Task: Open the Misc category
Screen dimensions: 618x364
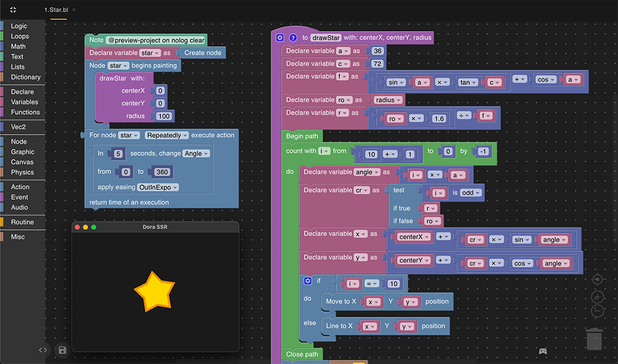Action: (18, 237)
